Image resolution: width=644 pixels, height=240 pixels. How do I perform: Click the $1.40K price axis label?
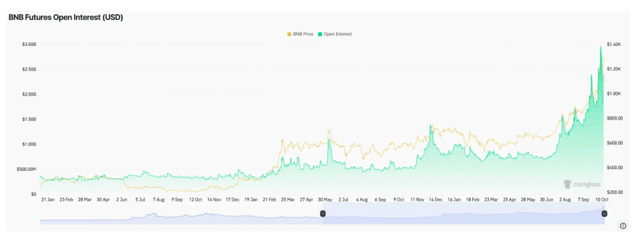(x=614, y=44)
